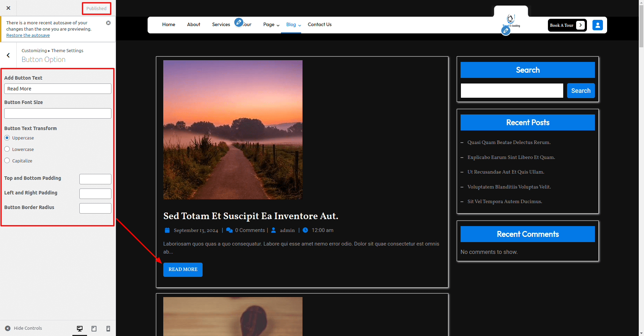Select Capitalize text transform
Image resolution: width=644 pixels, height=336 pixels.
coord(7,161)
